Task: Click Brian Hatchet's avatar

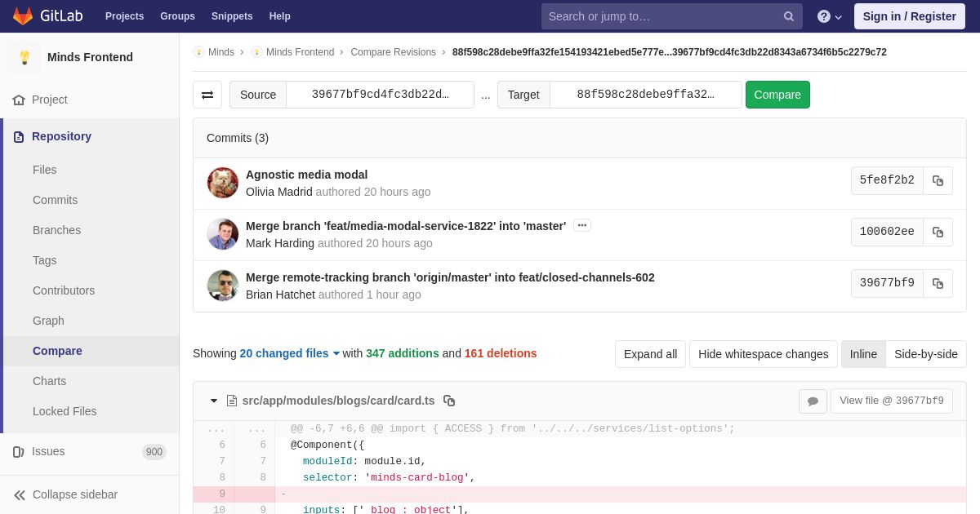Action: [223, 286]
